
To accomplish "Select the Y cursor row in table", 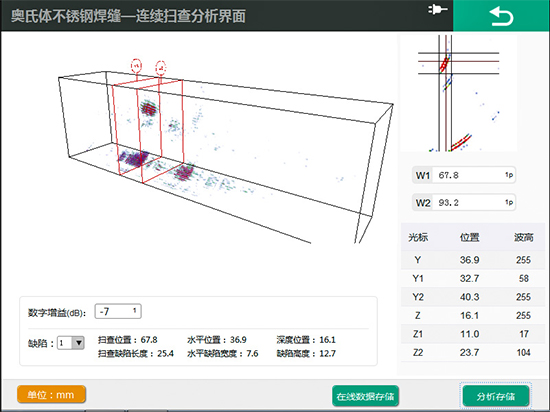I will [473, 260].
